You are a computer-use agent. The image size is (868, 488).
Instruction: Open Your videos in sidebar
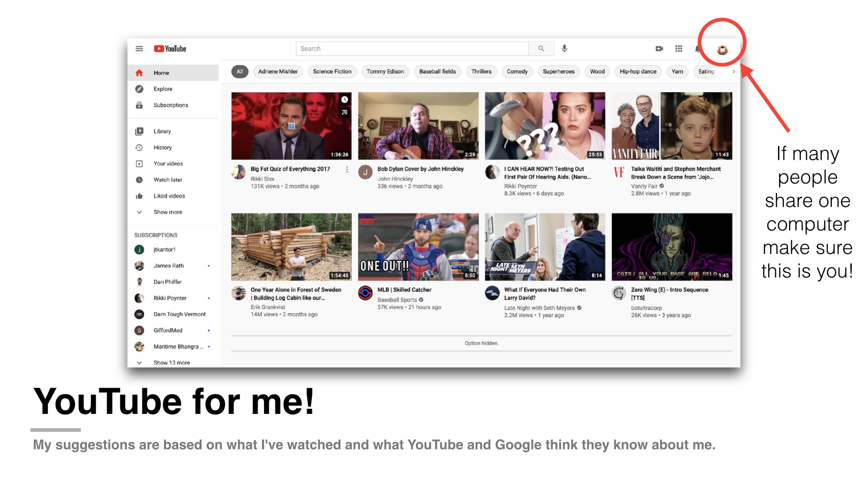click(x=173, y=164)
